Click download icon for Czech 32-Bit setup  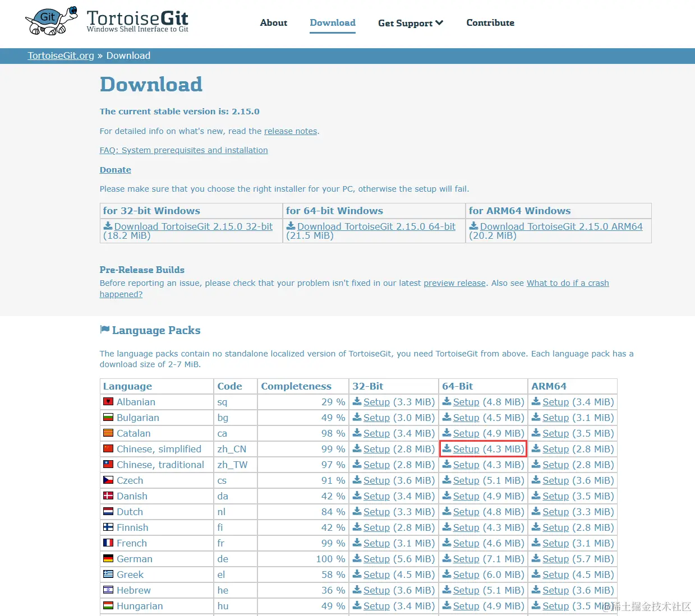357,480
